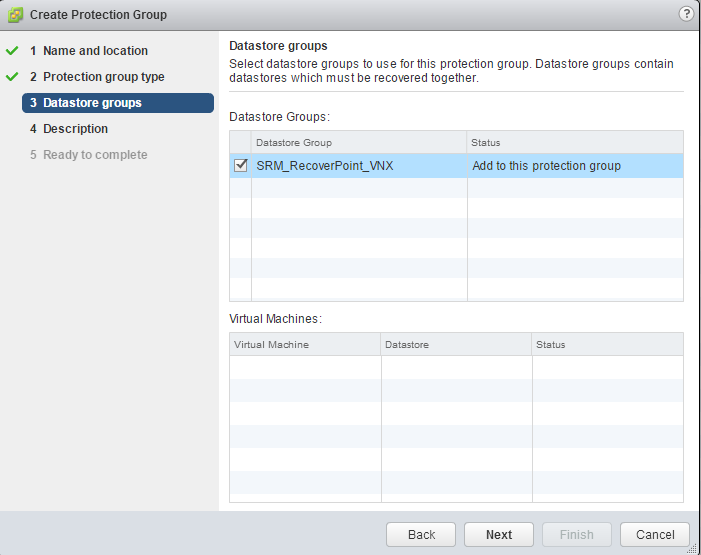Click the protection group icon in title bar

click(15, 15)
